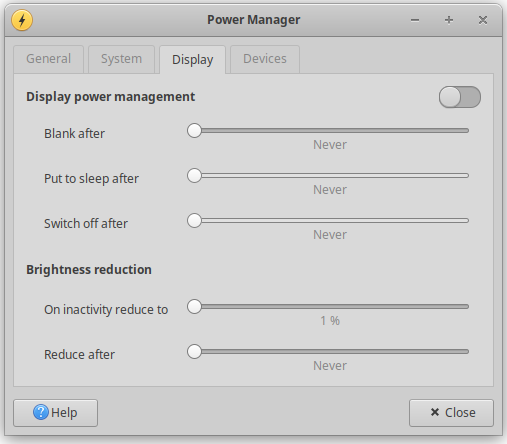Click the Reduce after slider handle
507x444 pixels.
click(x=194, y=352)
